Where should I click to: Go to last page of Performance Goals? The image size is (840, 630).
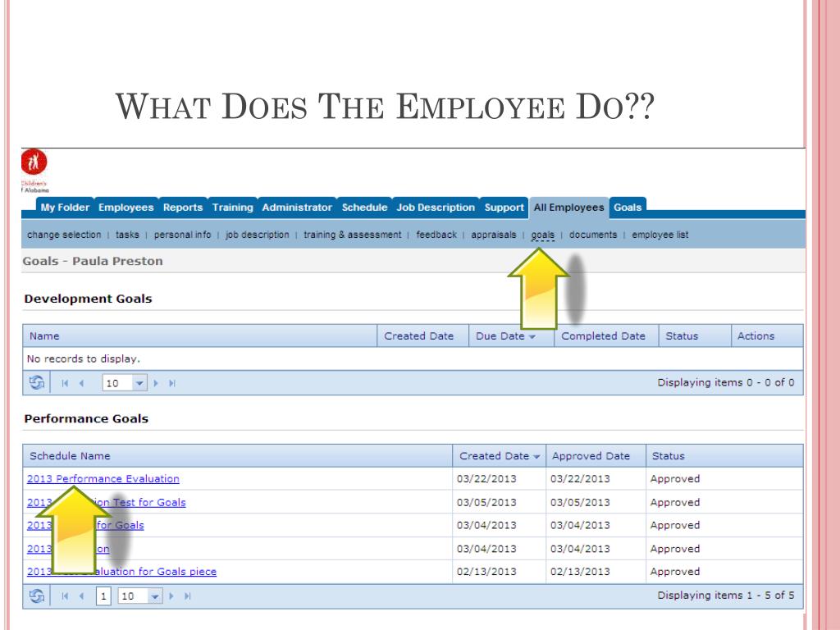click(x=188, y=596)
